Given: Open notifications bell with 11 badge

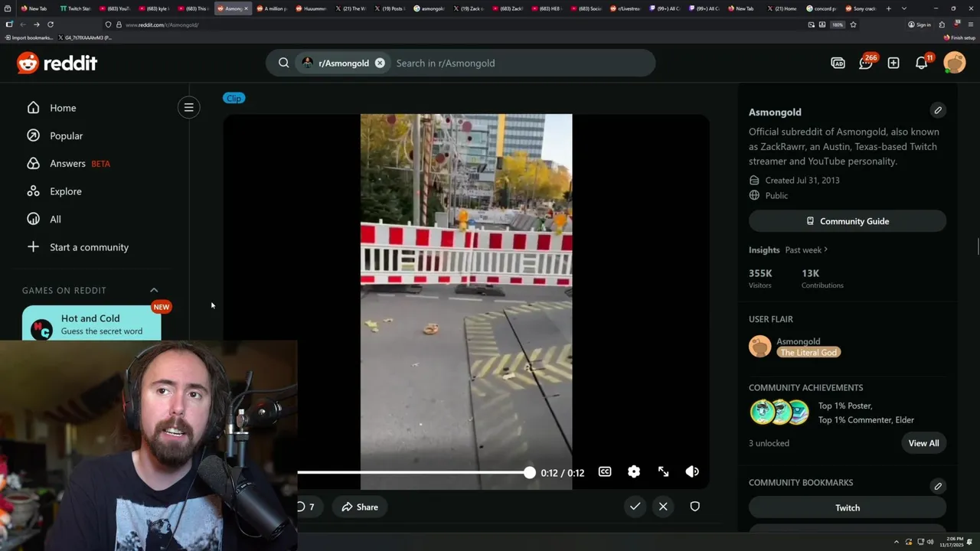Looking at the screenshot, I should point(923,63).
